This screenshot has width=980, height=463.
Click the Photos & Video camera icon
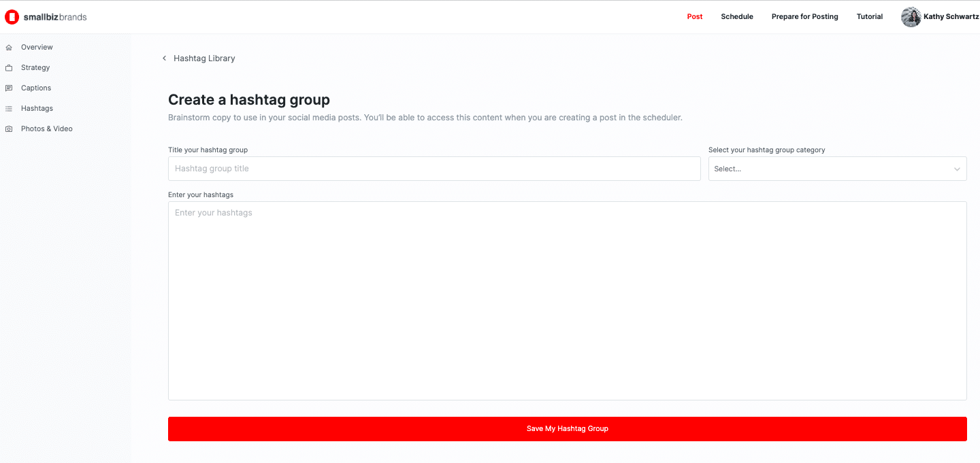pos(9,129)
